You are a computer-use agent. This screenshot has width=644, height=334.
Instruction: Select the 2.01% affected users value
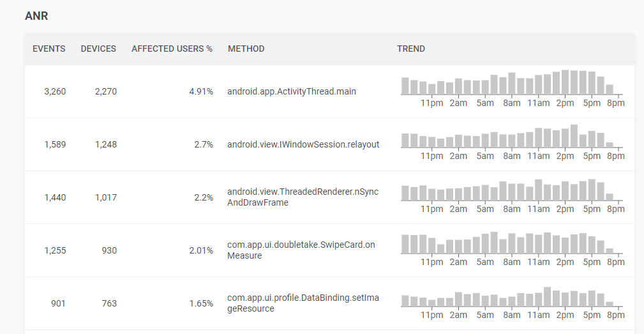[201, 250]
